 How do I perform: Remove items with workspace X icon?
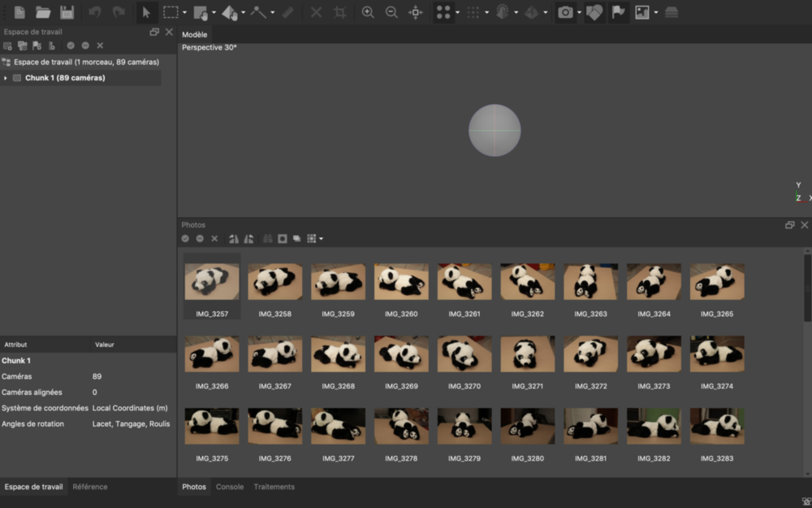tap(100, 46)
